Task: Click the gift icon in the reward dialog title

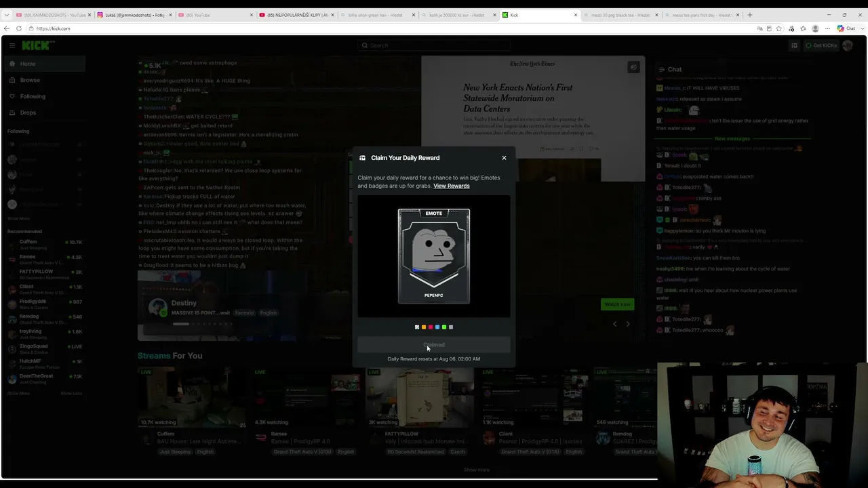Action: point(362,158)
